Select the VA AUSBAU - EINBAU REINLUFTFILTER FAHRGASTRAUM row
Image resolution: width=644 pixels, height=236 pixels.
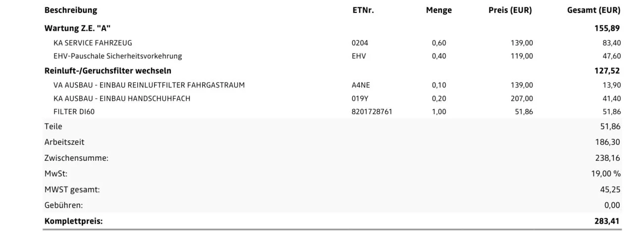point(332,85)
